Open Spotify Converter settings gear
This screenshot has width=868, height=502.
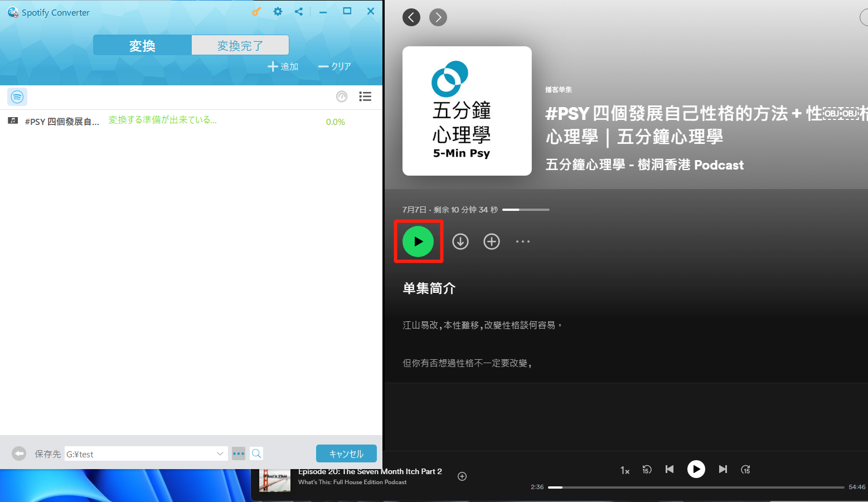tap(278, 12)
